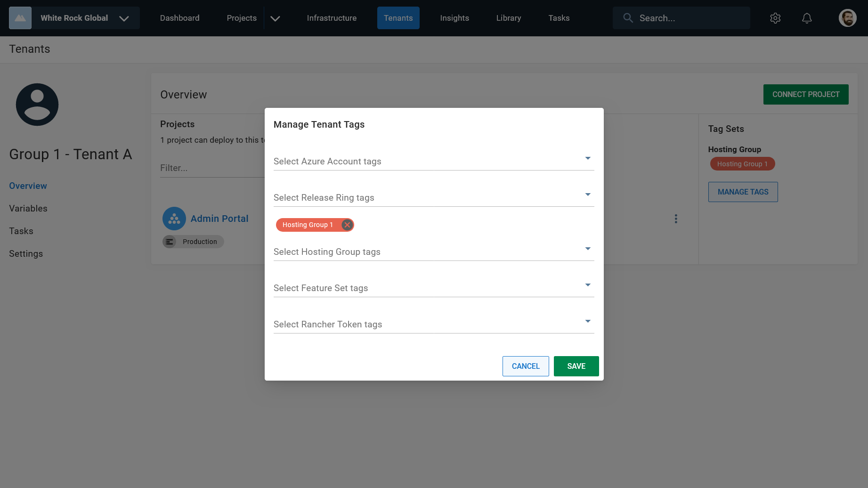Save the tenant tag changes
The image size is (868, 488).
576,366
